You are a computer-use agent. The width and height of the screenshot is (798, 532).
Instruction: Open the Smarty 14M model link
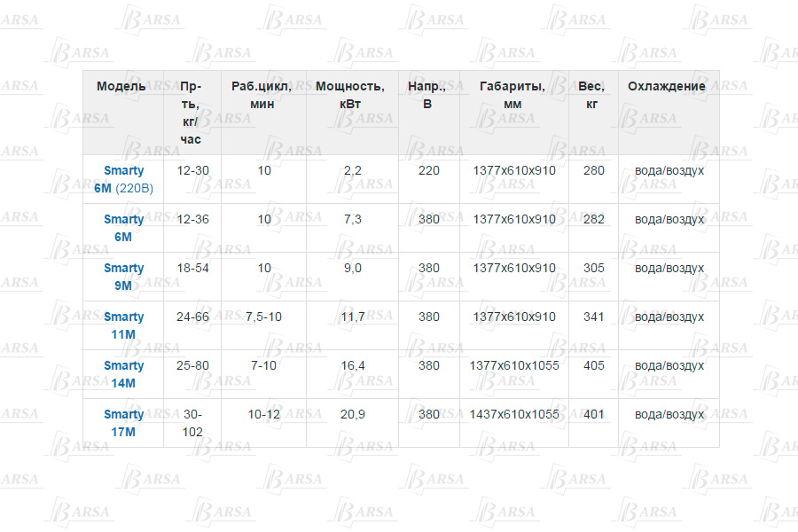[x=123, y=374]
